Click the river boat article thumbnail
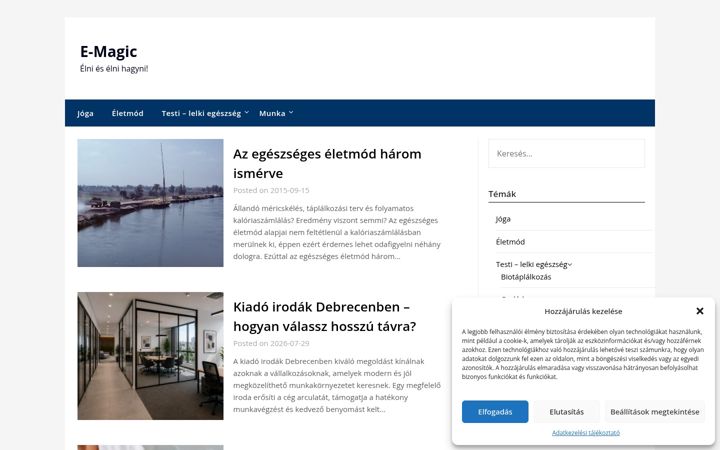 150,203
